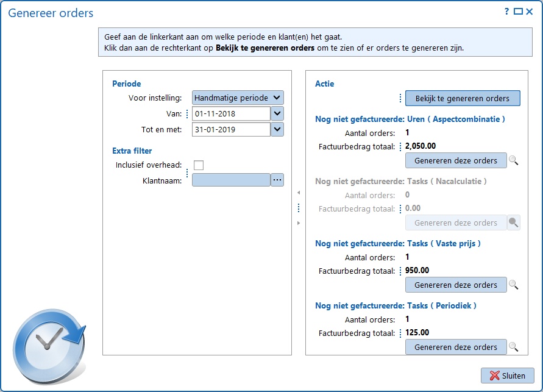
Task: Collapse left panel using splitter left arrow
Action: [299, 193]
